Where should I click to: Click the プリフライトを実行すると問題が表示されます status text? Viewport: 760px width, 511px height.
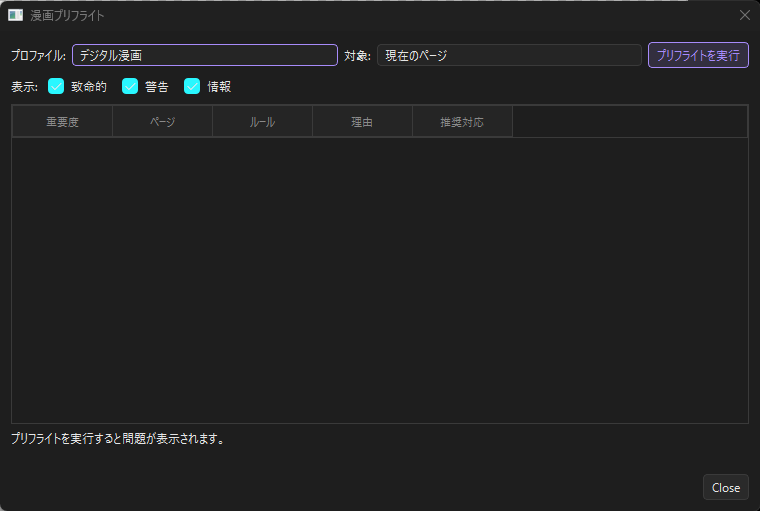point(118,439)
